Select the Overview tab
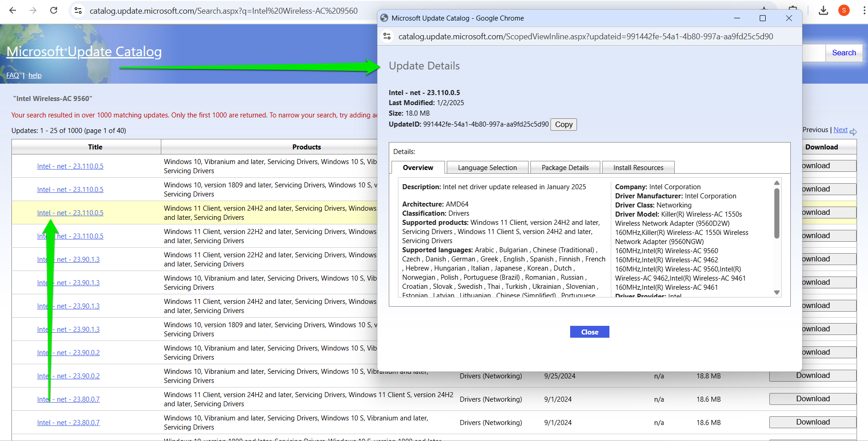The height and width of the screenshot is (441, 868). [418, 168]
